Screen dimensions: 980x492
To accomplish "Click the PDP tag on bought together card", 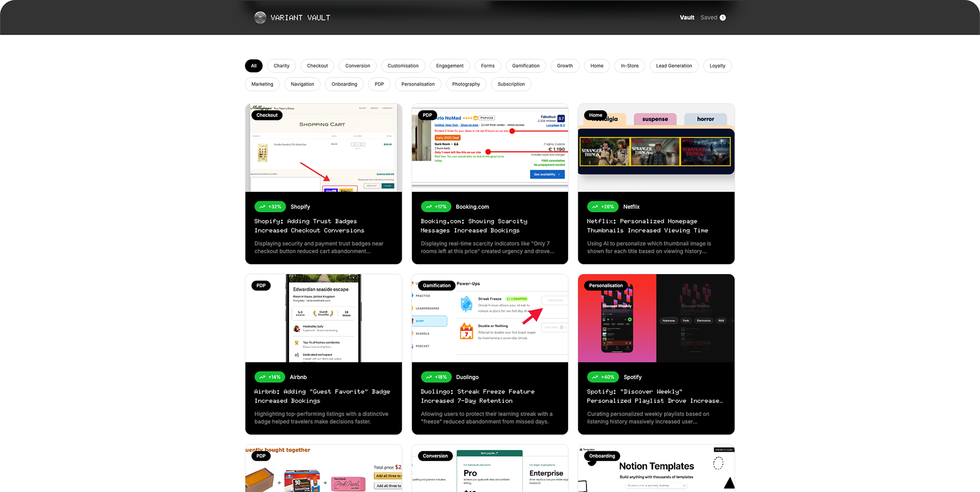I will 261,456.
